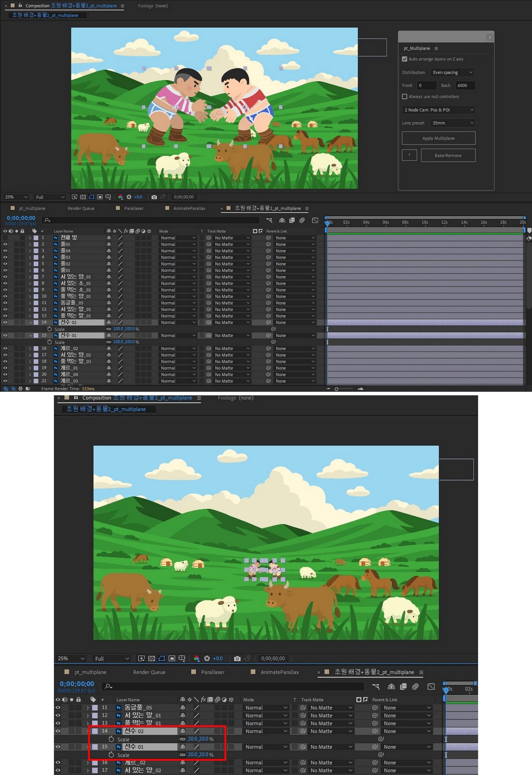This screenshot has height=775, width=532.
Task: Click label color swatch of 전체 빛 layer
Action: pyautogui.click(x=36, y=238)
